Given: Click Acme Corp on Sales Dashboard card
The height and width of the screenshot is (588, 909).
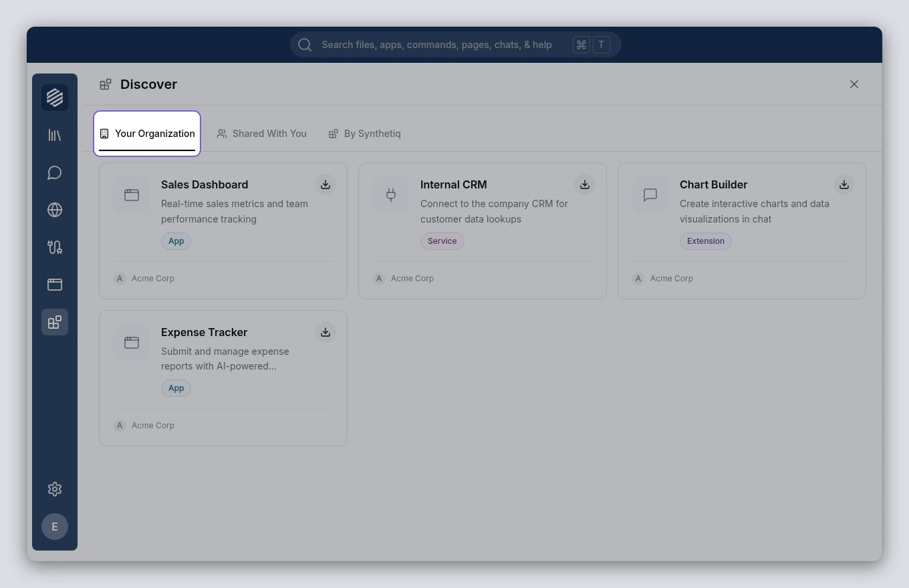Looking at the screenshot, I should pyautogui.click(x=153, y=279).
